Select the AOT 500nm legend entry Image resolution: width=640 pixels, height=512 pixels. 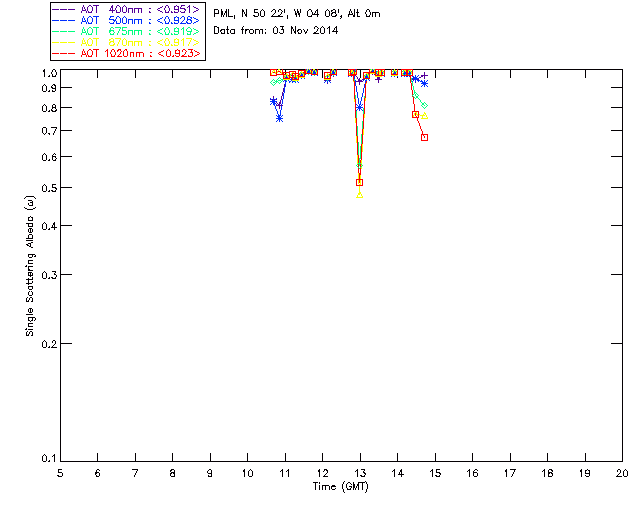(x=126, y=20)
